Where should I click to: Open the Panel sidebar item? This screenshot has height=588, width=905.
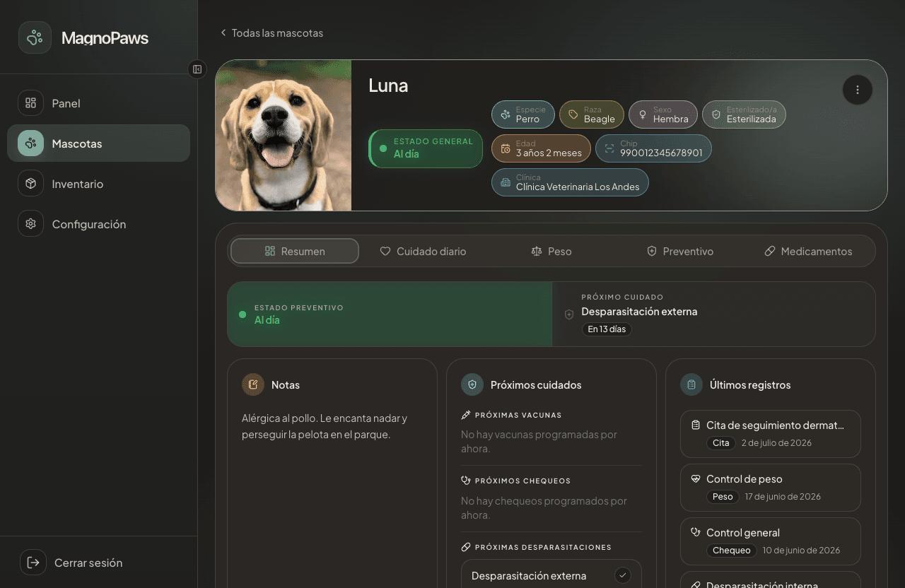click(x=98, y=103)
